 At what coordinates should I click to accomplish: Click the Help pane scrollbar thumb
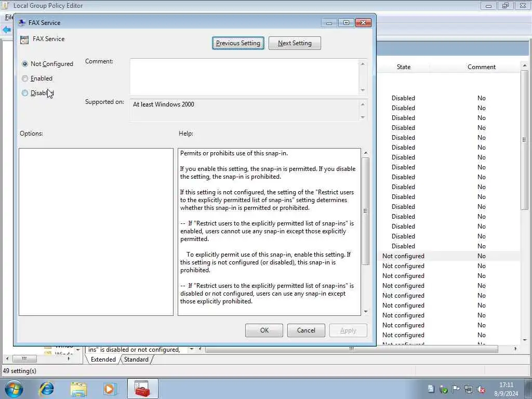pos(365,211)
